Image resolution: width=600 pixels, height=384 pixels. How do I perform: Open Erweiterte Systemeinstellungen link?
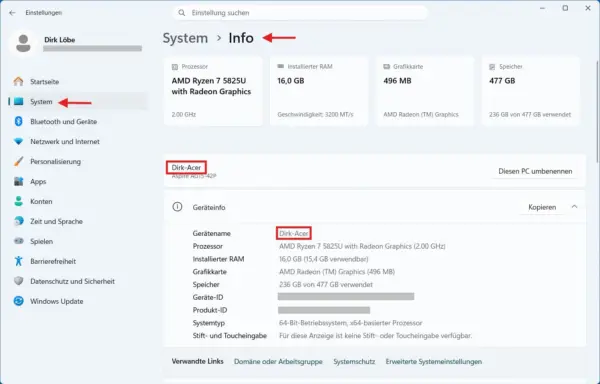(434, 361)
